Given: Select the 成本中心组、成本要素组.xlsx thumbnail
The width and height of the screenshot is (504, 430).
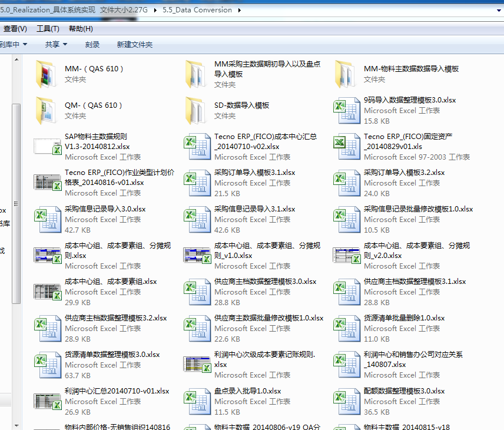Looking at the screenshot, I should (48, 292).
